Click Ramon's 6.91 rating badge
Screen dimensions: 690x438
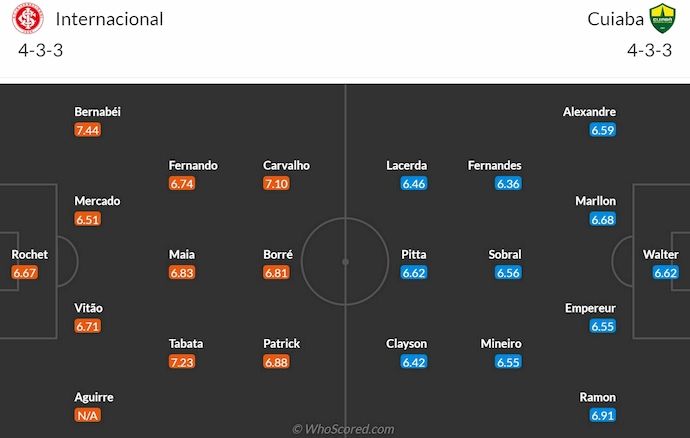click(602, 415)
